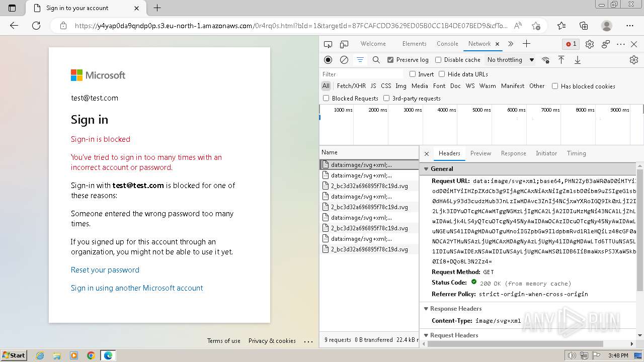This screenshot has height=362, width=644.
Task: Add a new DevTools tool with plus
Action: pos(526,44)
